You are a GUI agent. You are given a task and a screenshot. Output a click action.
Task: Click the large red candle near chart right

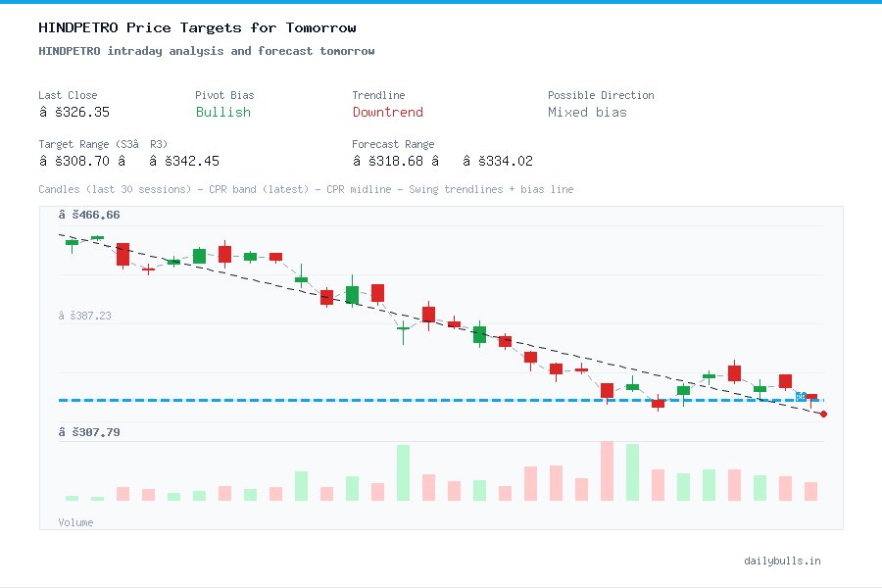point(784,380)
